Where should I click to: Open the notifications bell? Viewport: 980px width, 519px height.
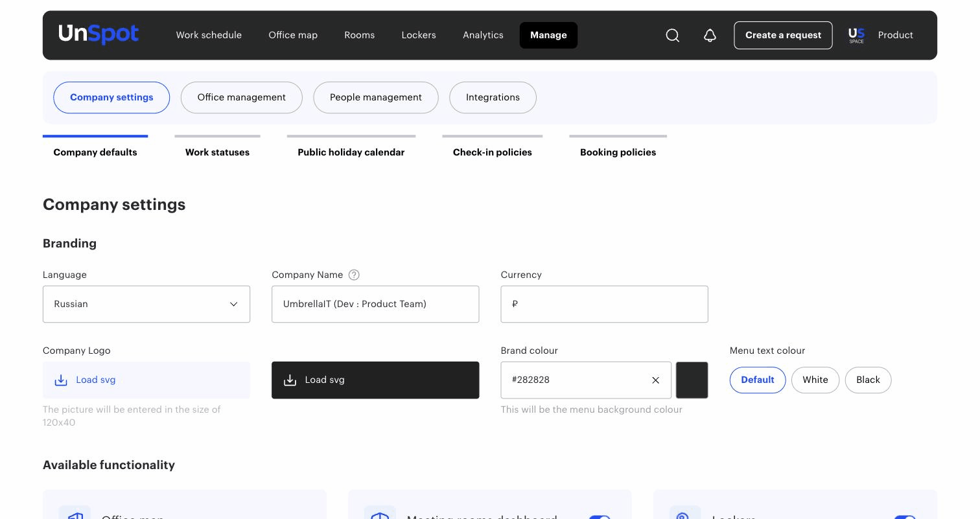point(710,35)
